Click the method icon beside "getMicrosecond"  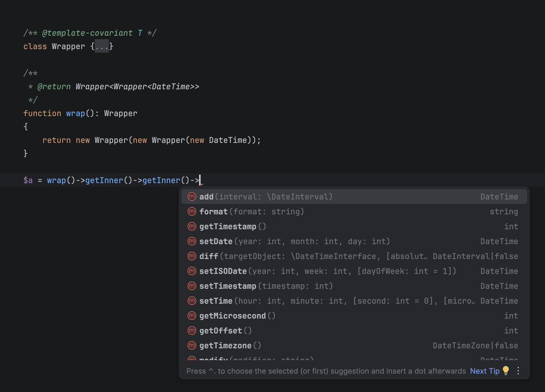[192, 315]
